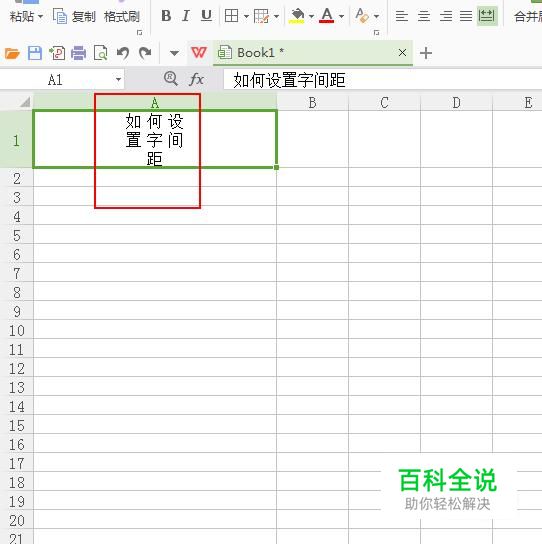Save the workbook
Screen dimensions: 542x544
(35, 53)
